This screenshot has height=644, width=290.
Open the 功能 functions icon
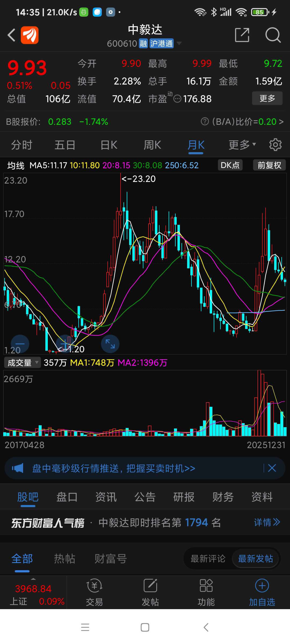click(206, 592)
